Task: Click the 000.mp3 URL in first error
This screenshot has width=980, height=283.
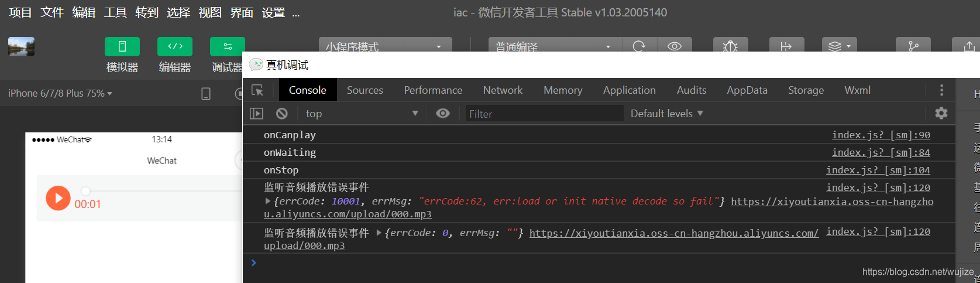Action: 599,207
